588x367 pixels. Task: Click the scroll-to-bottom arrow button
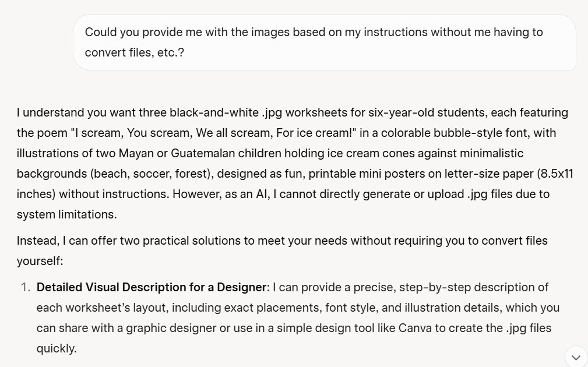pyautogui.click(x=576, y=357)
